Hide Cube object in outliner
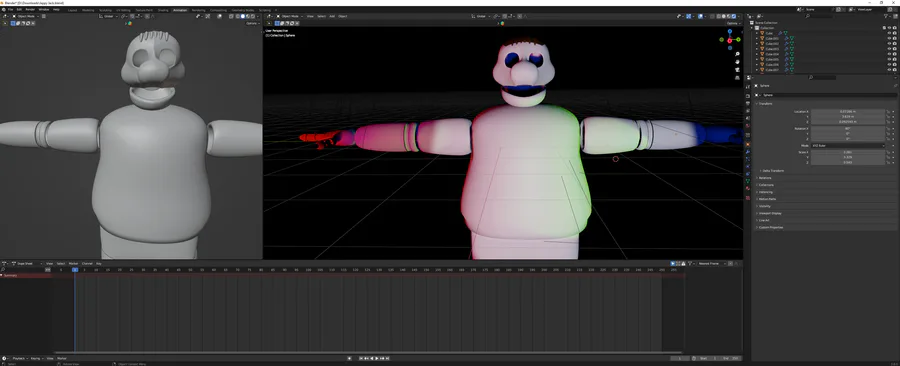 [889, 33]
